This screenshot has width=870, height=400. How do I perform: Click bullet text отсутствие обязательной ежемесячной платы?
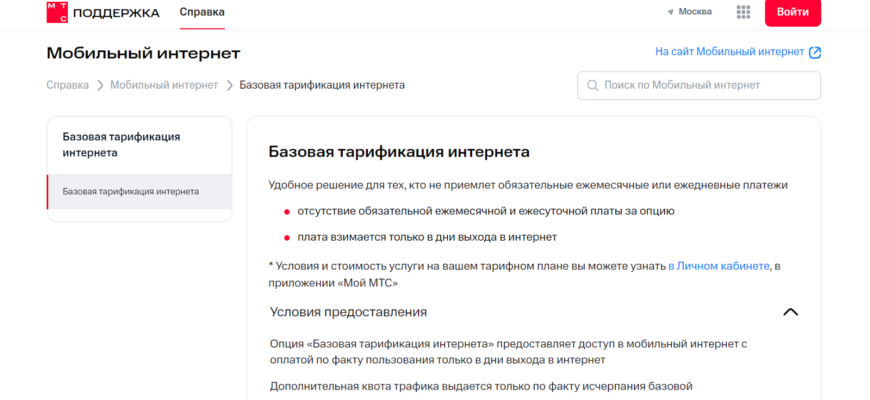[486, 211]
